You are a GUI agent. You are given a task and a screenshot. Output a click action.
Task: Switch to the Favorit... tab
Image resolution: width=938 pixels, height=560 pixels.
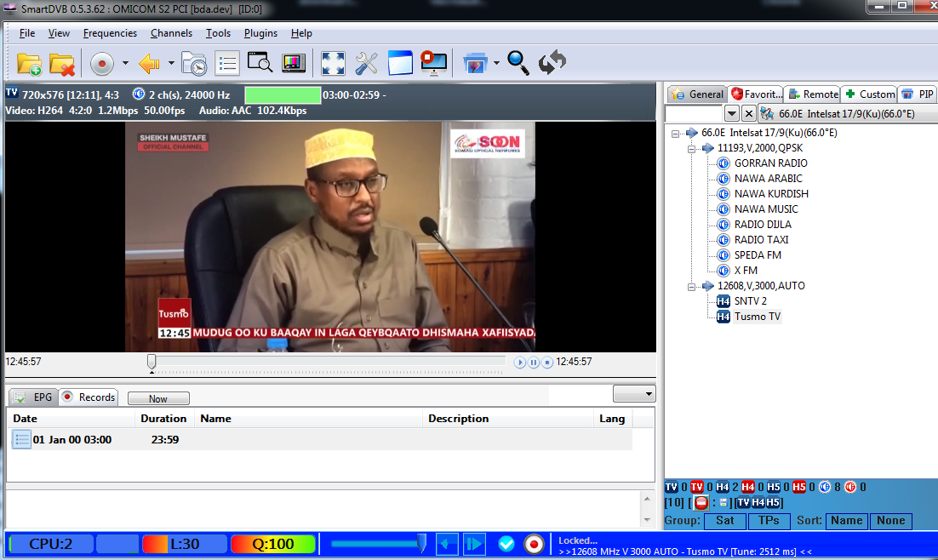(757, 94)
